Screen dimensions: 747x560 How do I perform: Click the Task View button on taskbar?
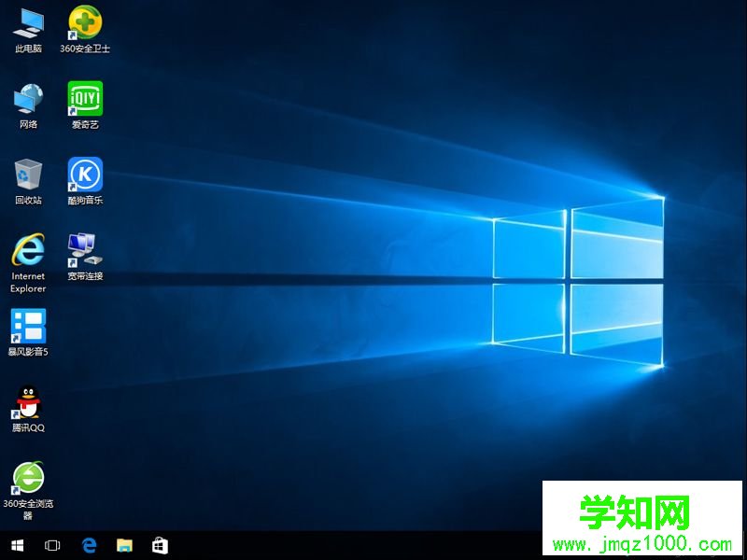(x=53, y=544)
